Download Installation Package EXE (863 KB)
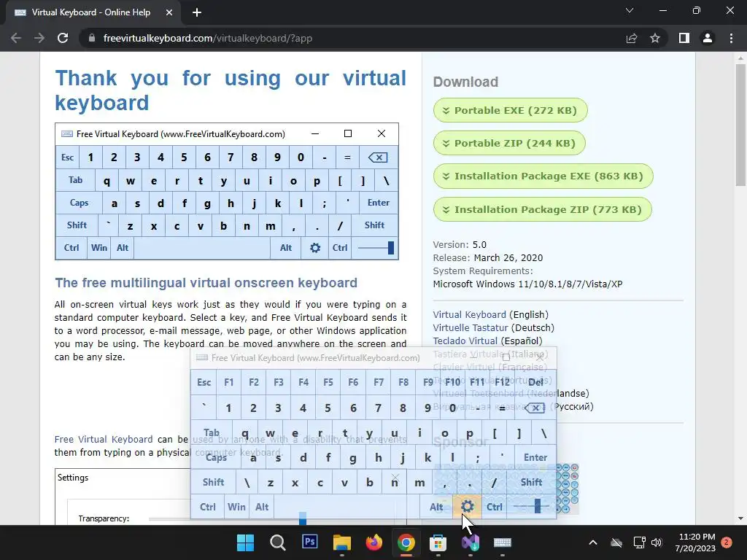 point(543,176)
